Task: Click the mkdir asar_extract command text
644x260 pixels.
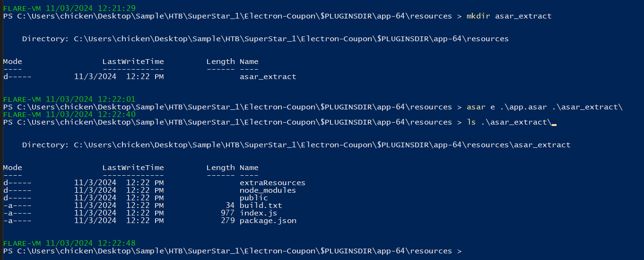Action: (509, 16)
